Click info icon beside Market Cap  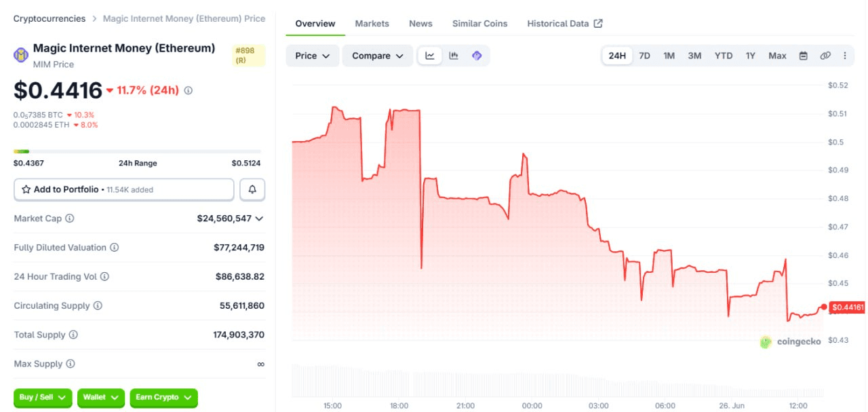tap(70, 219)
